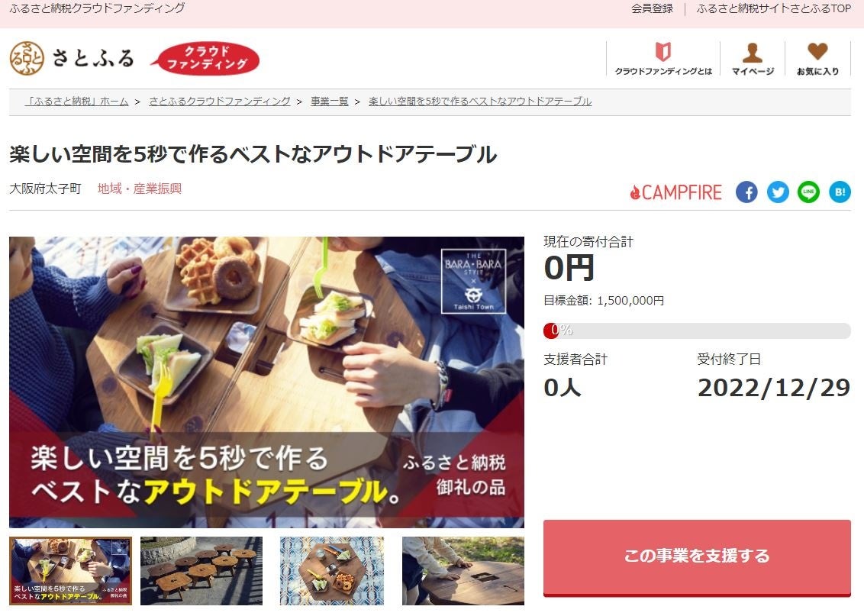Open さとふるクラウドファンディング breadcrumb
Viewport: 864px width, 616px height.
tap(219, 102)
